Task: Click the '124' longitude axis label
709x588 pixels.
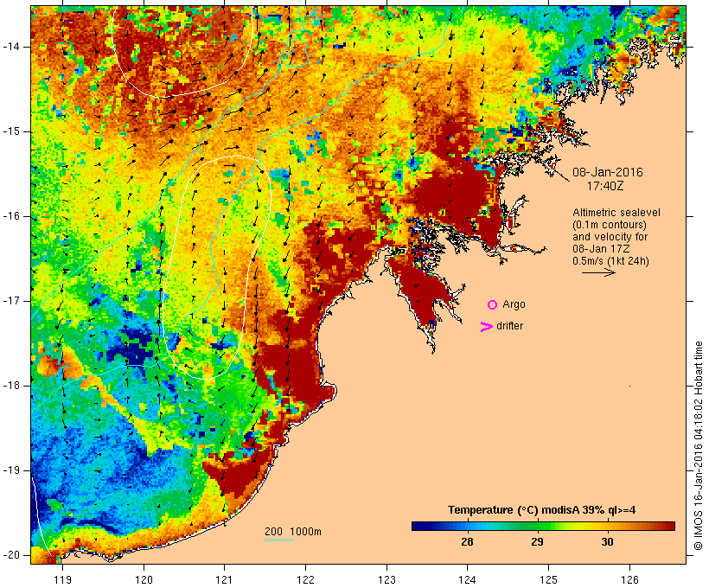Action: tap(467, 580)
